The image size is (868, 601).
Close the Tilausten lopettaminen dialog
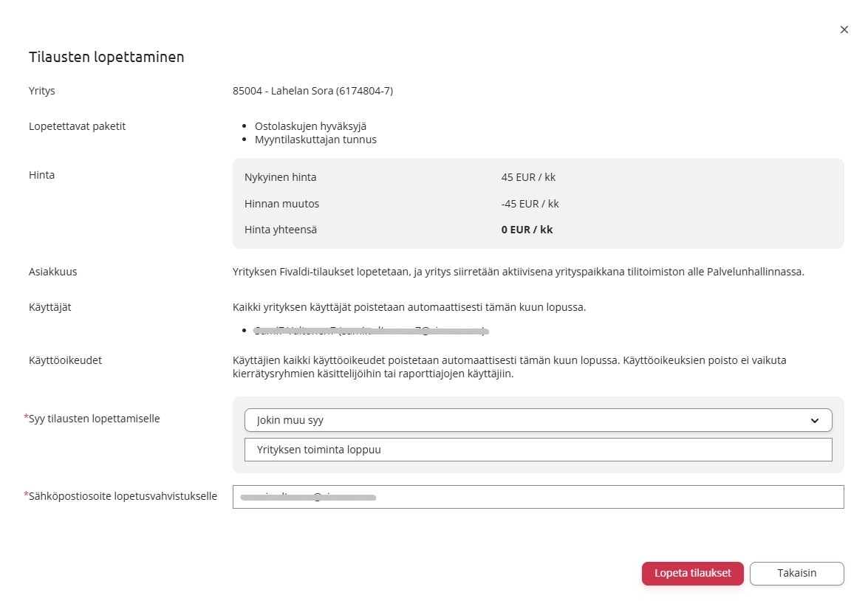844,30
